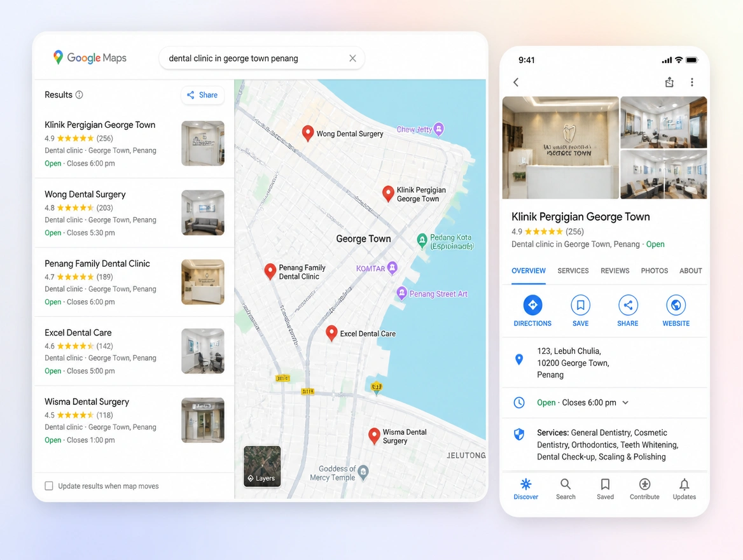Select the Wisma Dental Surgery map pin
The height and width of the screenshot is (560, 743).
tap(374, 436)
